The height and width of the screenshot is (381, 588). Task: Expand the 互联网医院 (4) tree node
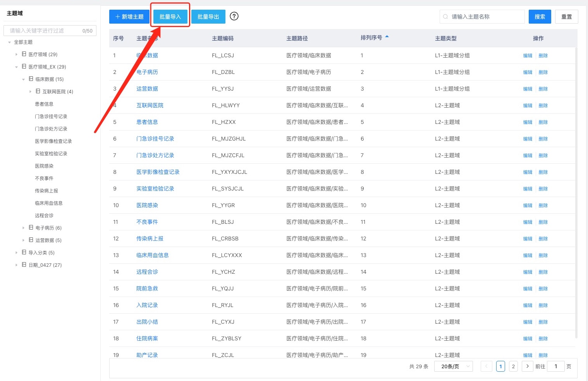31,92
